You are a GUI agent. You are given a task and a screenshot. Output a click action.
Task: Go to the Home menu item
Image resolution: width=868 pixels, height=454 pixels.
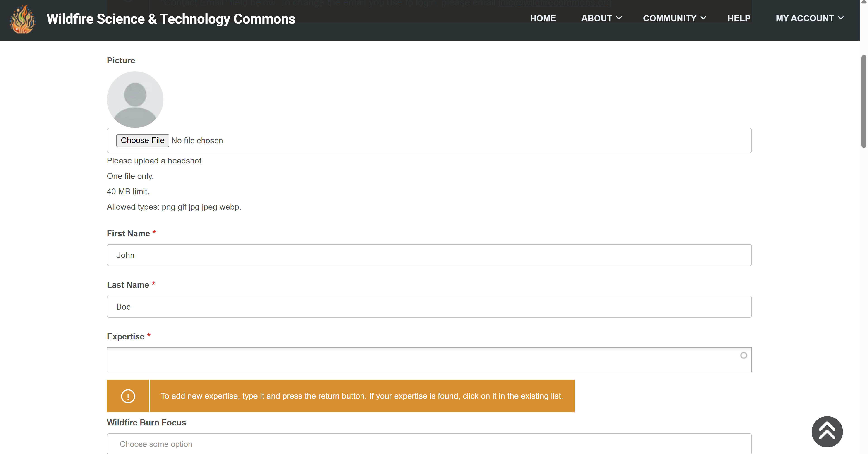click(543, 18)
